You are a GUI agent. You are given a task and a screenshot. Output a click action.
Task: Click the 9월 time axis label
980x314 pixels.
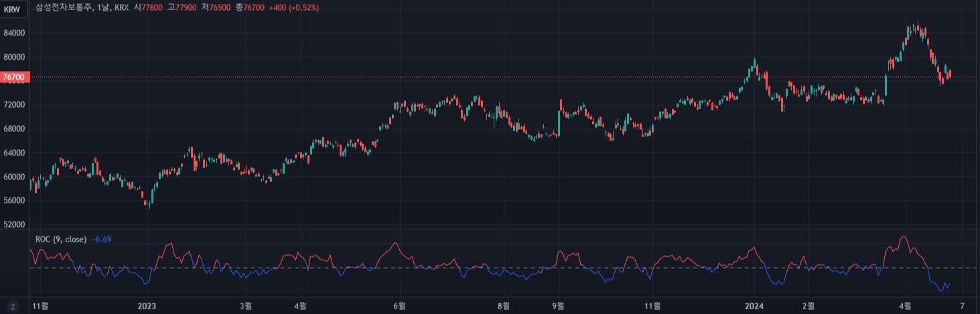[x=557, y=306]
